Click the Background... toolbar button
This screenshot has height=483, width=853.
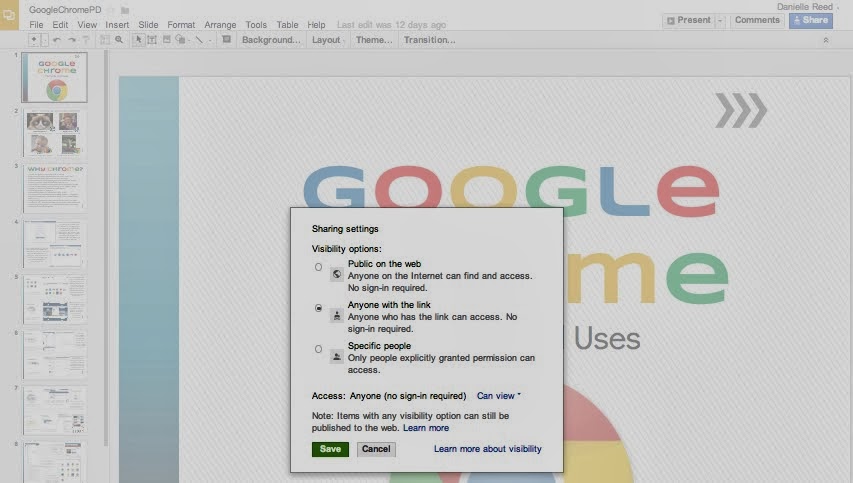pos(271,40)
